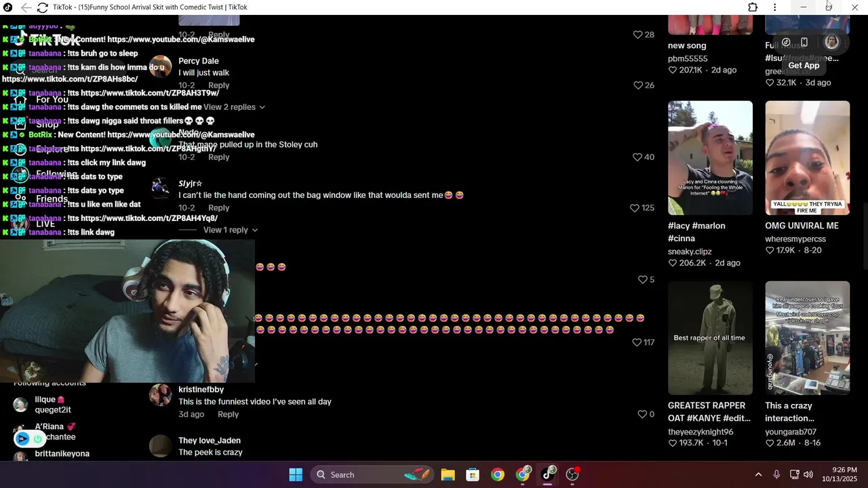The image size is (868, 488).
Task: Open kristinefbby's profile avatar
Action: click(161, 395)
